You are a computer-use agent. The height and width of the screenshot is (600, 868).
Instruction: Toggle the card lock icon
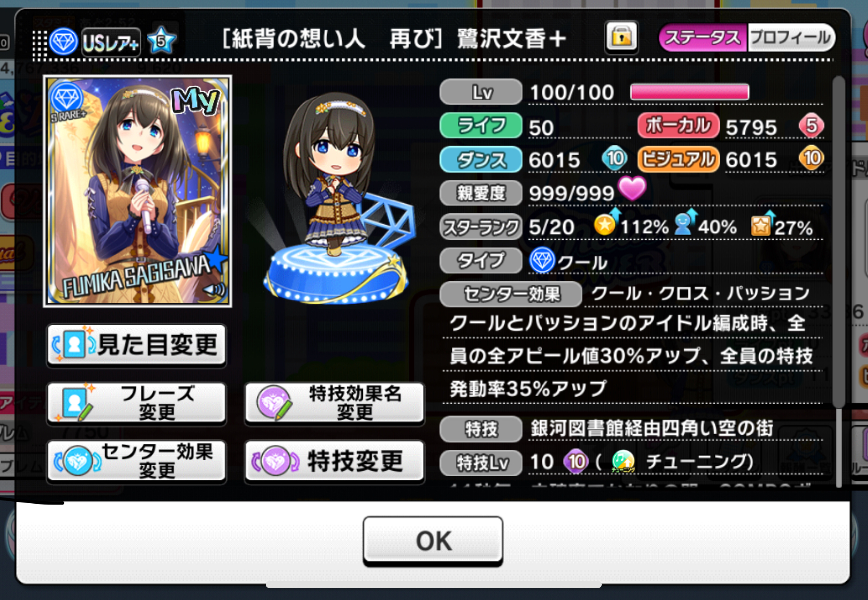[621, 37]
